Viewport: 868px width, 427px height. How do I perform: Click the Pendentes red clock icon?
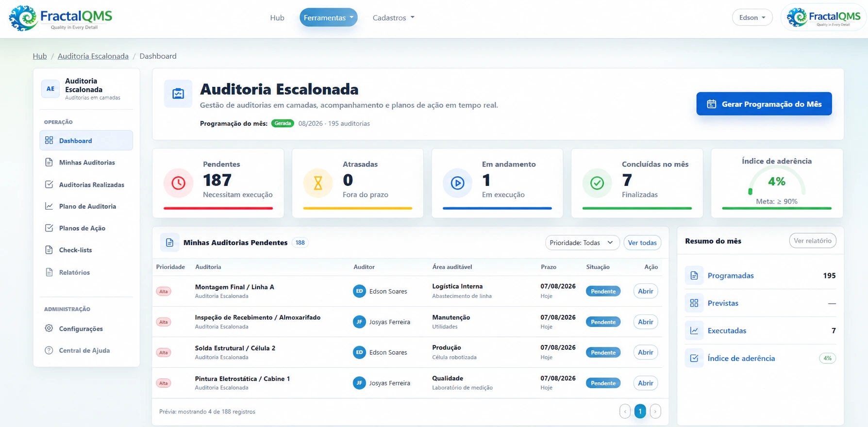[178, 183]
